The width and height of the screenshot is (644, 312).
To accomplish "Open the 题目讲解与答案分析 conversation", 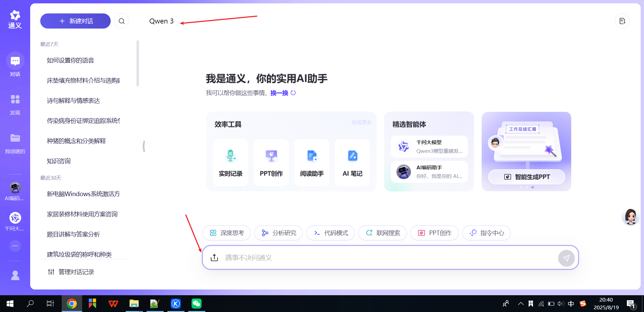I will pyautogui.click(x=73, y=234).
